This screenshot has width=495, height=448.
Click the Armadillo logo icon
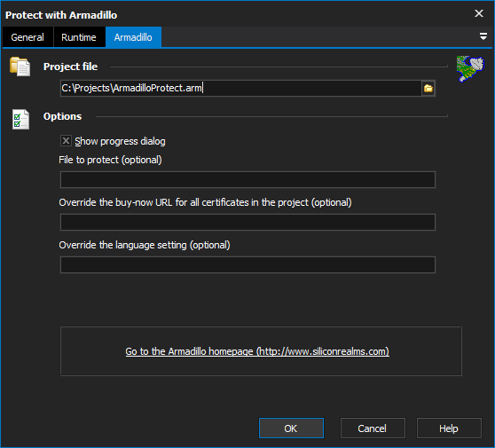470,68
